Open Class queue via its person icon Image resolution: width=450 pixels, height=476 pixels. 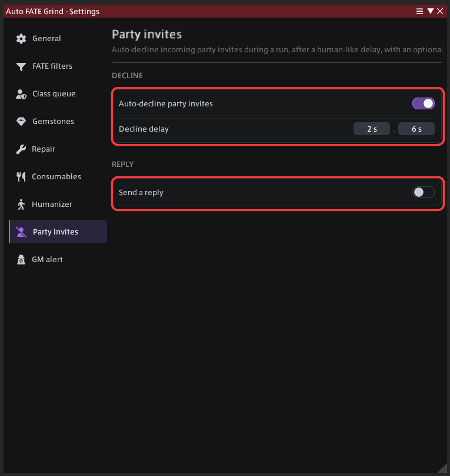pos(21,94)
